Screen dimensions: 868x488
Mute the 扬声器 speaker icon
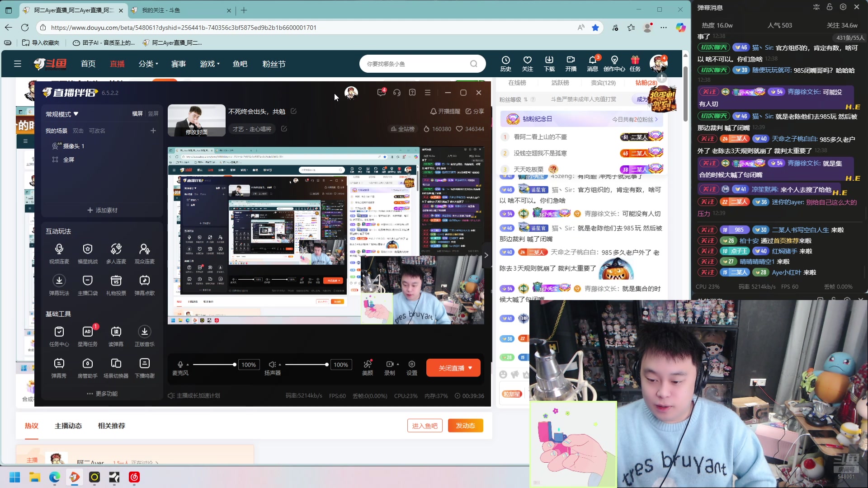tap(272, 364)
